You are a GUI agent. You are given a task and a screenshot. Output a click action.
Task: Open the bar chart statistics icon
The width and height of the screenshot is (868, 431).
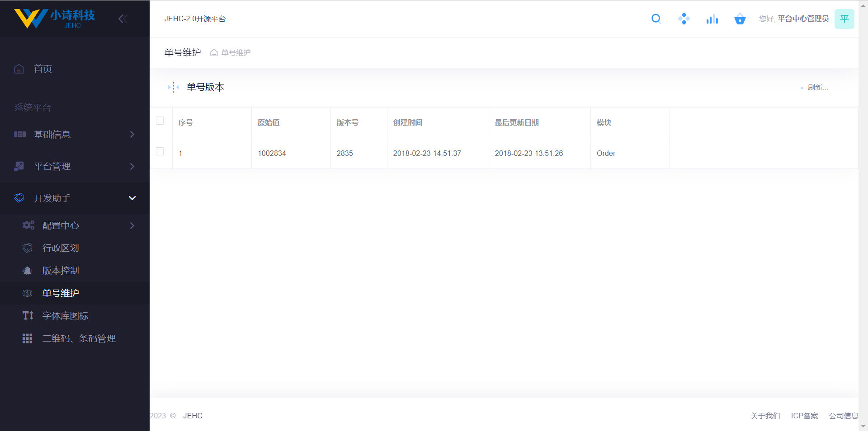coord(712,19)
